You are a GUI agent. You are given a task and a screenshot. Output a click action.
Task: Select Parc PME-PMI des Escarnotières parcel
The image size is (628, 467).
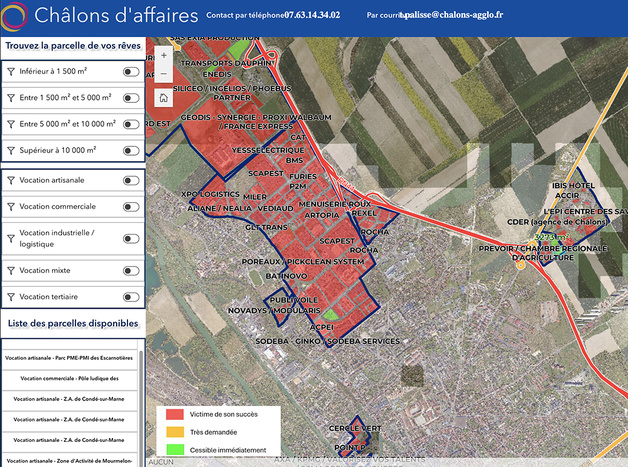pyautogui.click(x=70, y=357)
